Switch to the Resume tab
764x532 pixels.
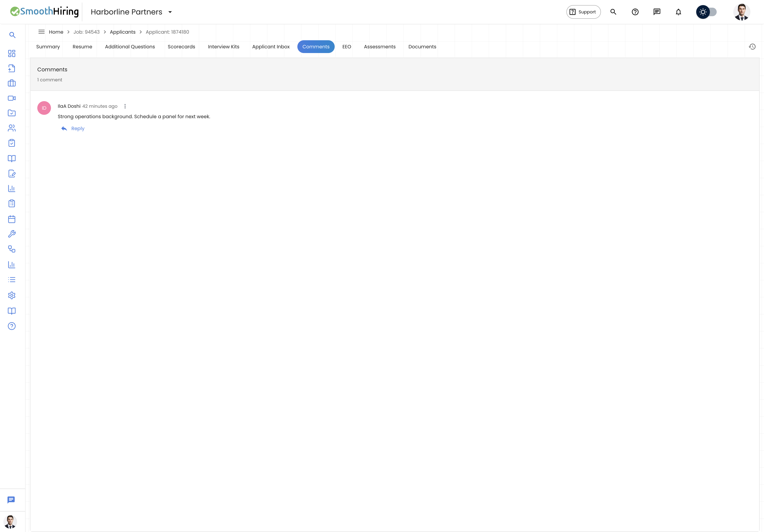[x=82, y=47]
